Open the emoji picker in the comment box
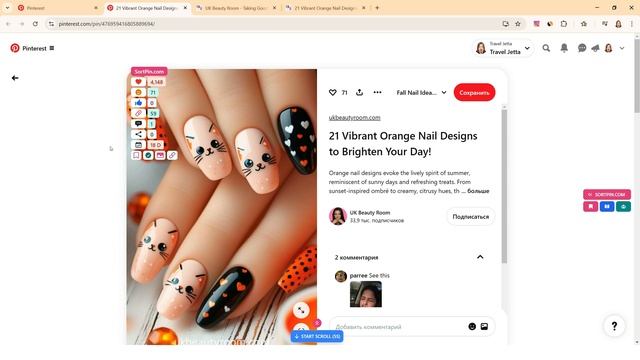The height and width of the screenshot is (360, 640). [472, 327]
